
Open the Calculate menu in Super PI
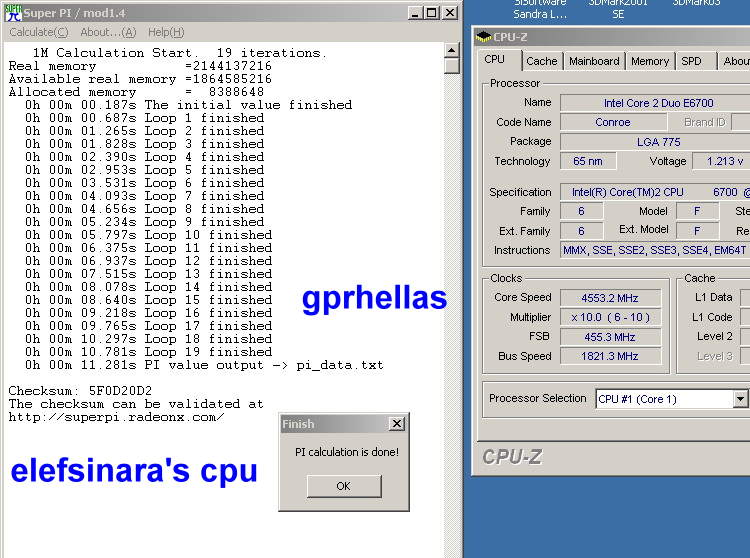click(39, 32)
